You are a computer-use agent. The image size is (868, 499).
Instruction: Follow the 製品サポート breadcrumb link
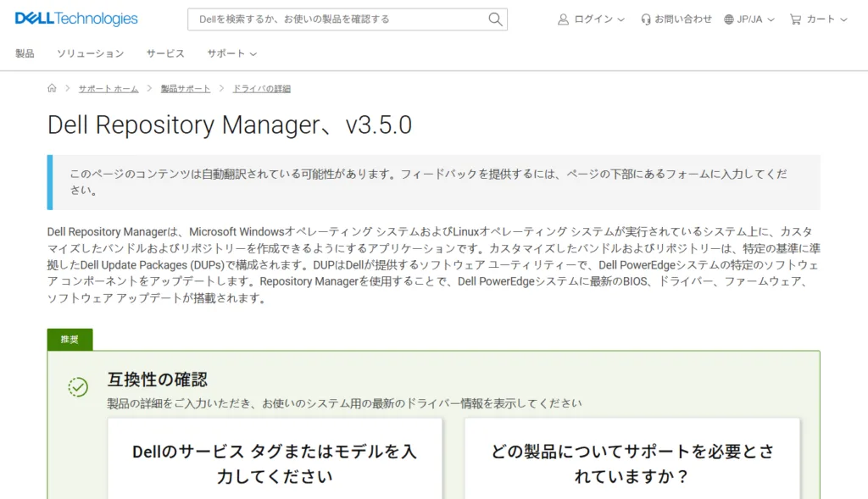[186, 89]
